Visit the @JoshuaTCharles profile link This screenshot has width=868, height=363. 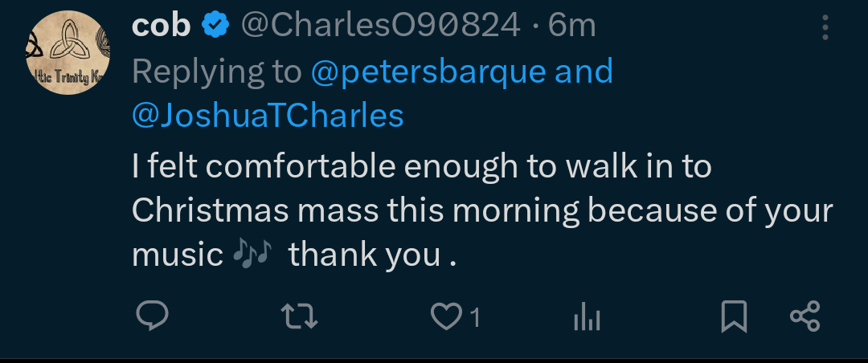click(268, 116)
